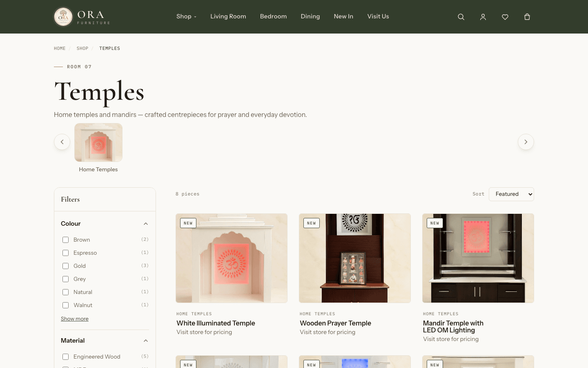Click the Temples page heading

coord(99,92)
